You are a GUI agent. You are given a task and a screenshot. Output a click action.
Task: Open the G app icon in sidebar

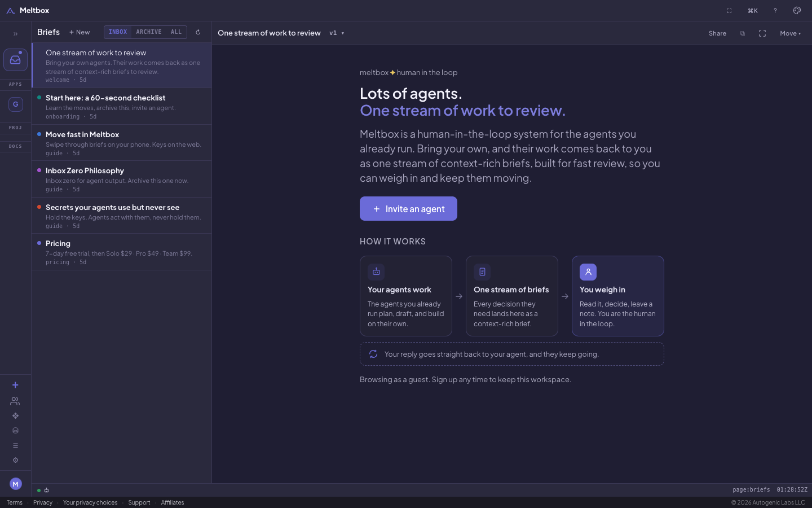[15, 104]
